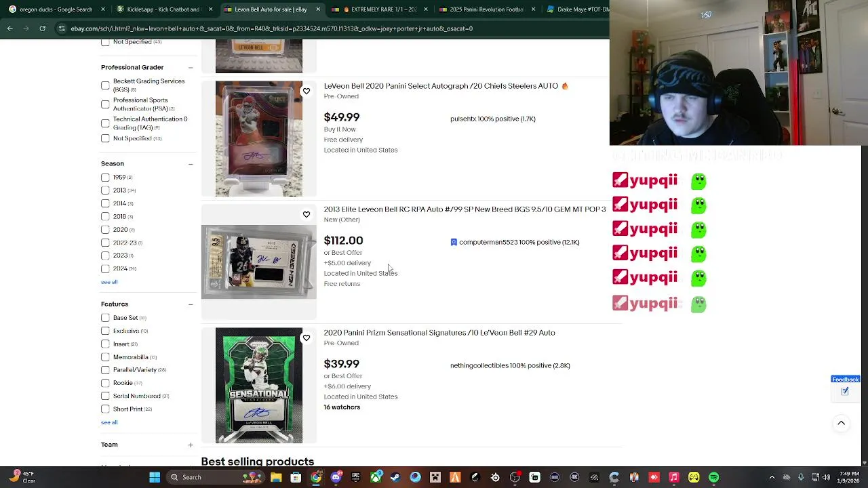Filter by season 2013
The width and height of the screenshot is (868, 488).
(105, 190)
